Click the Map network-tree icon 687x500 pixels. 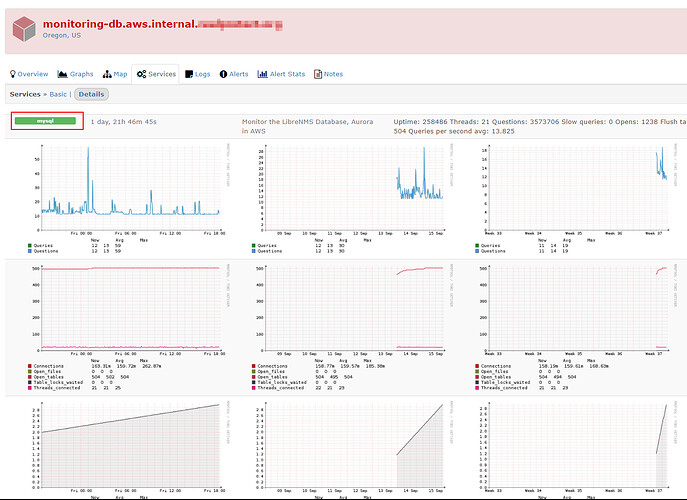pyautogui.click(x=107, y=74)
